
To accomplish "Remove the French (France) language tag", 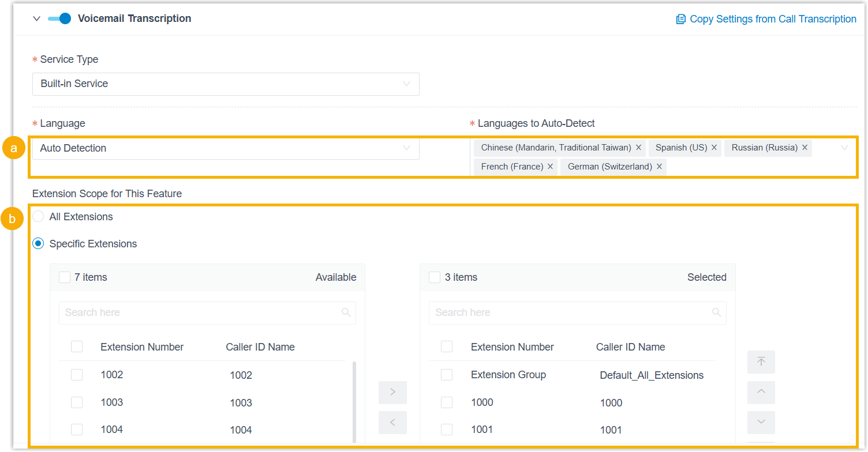I will 550,167.
